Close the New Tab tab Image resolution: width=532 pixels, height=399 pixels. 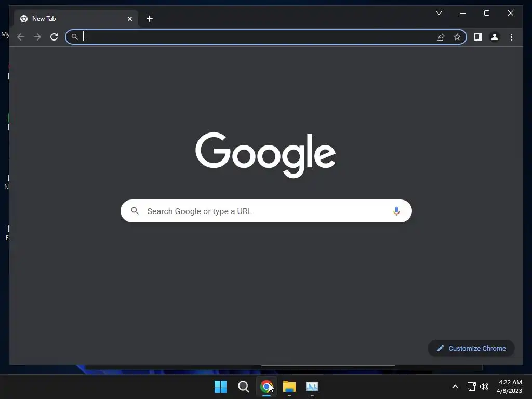tap(129, 19)
